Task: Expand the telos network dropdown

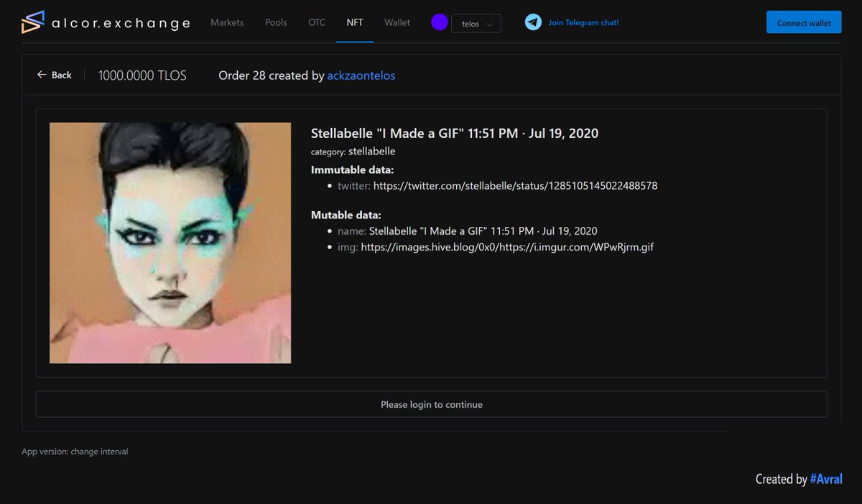Action: point(476,24)
